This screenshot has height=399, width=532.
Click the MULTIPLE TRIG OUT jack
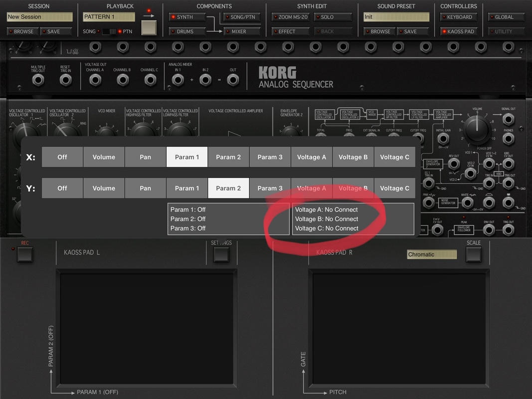pos(38,80)
